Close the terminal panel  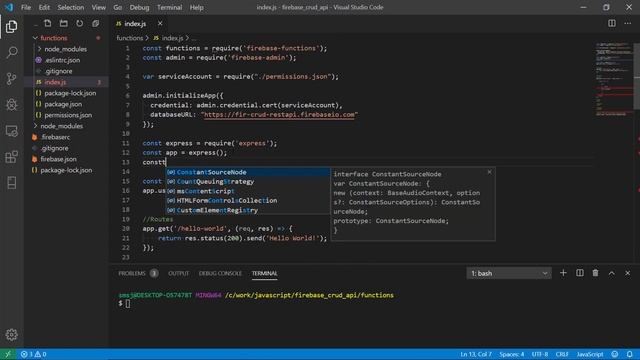point(628,273)
